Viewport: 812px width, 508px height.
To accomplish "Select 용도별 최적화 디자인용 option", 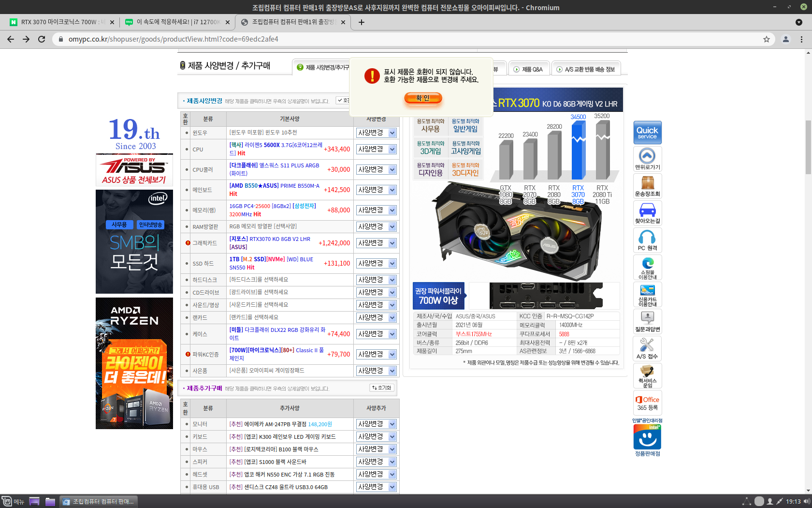I will tap(431, 170).
